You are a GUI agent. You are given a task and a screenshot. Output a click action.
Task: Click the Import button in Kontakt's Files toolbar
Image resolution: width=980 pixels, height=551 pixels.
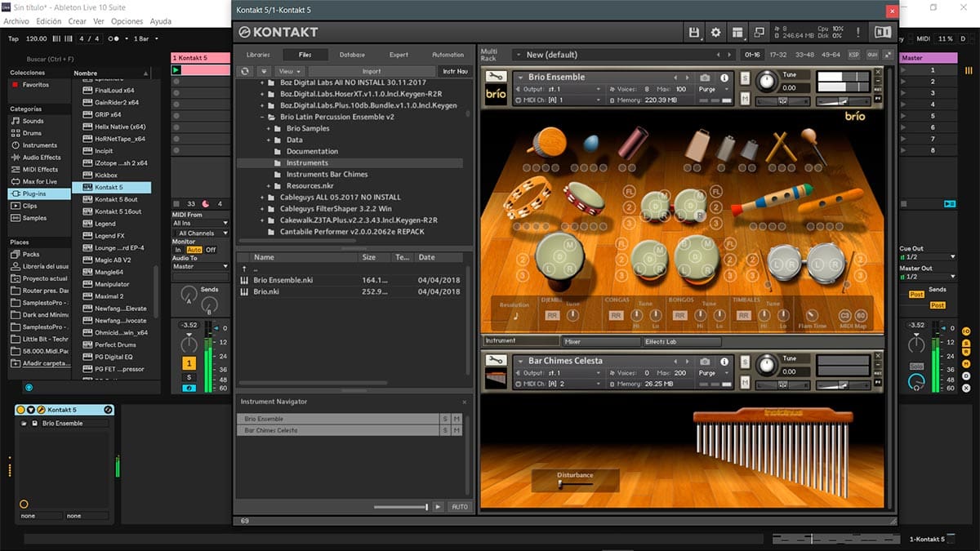click(372, 72)
